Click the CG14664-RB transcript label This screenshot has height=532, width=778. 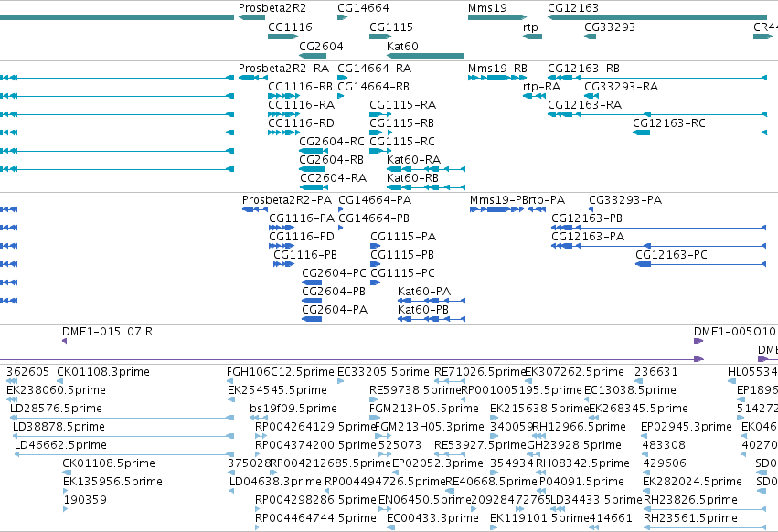pos(374,86)
